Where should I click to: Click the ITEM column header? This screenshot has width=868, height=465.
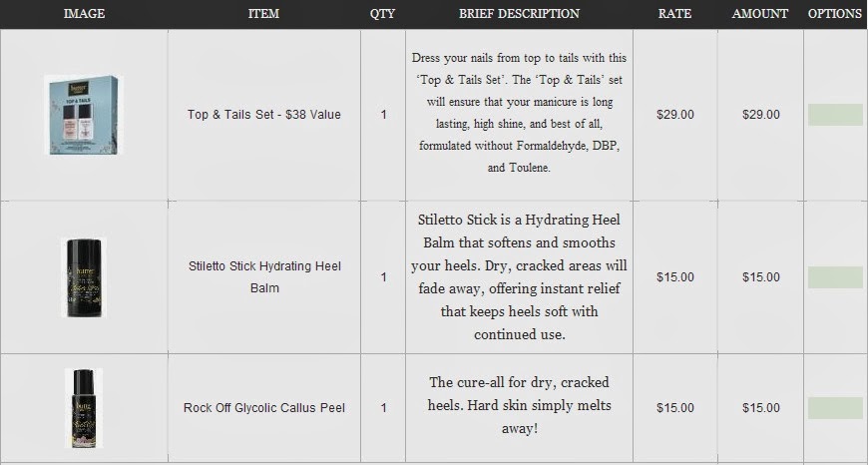[263, 14]
